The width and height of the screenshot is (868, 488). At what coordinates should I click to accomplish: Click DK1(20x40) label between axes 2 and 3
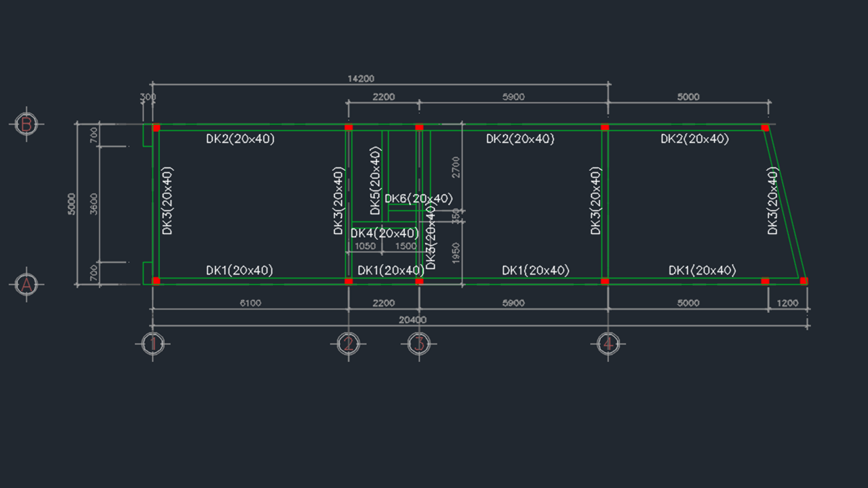pos(391,270)
